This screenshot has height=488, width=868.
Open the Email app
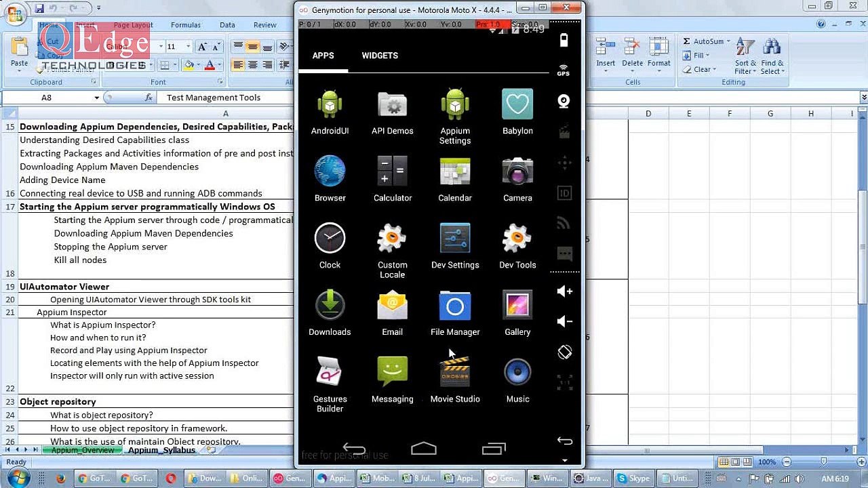pyautogui.click(x=392, y=313)
